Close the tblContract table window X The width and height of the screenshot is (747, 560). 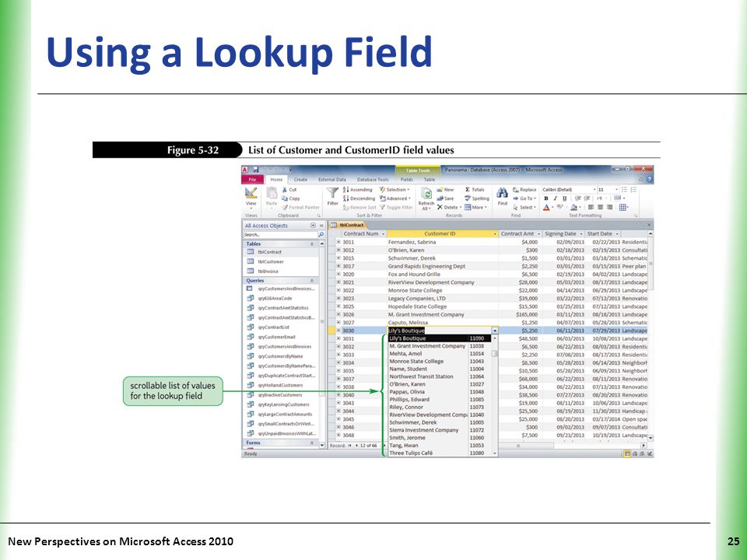click(649, 225)
